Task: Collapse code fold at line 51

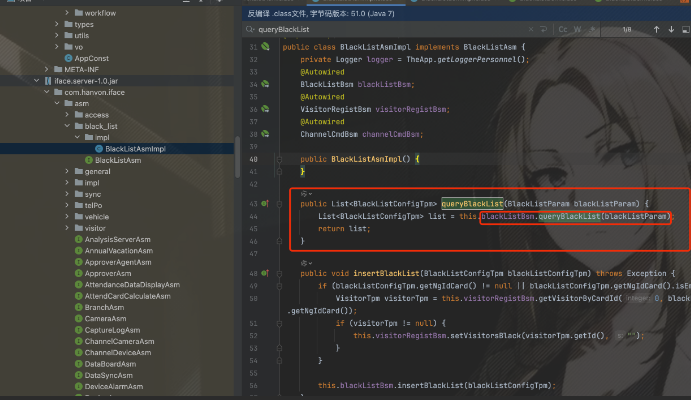Action: pos(279,323)
